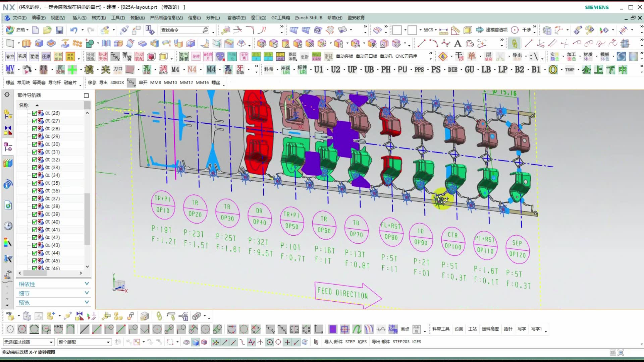Open the 无选择过滤器 selection filter dropdown
The height and width of the screenshot is (362, 644).
point(29,342)
